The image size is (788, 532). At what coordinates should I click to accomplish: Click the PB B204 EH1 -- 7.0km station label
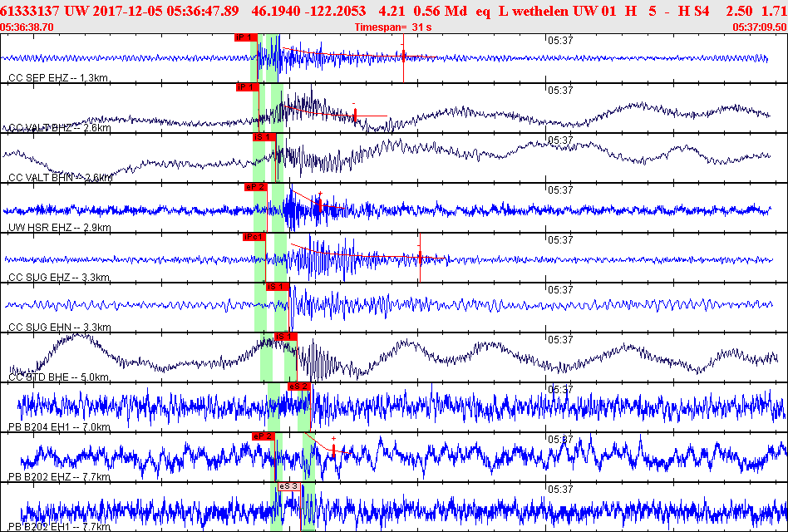coord(59,427)
